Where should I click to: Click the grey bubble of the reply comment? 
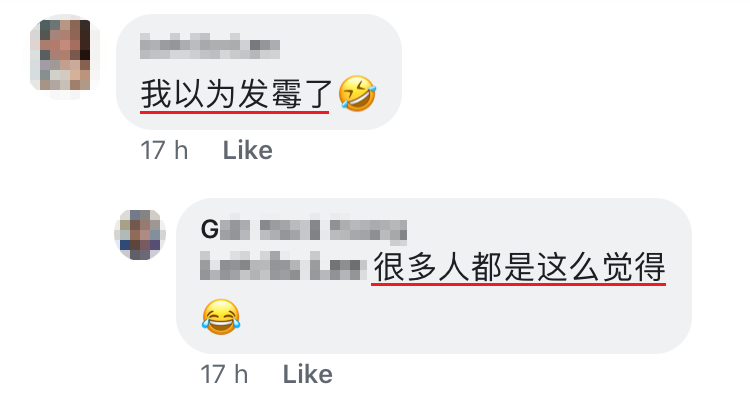434,276
